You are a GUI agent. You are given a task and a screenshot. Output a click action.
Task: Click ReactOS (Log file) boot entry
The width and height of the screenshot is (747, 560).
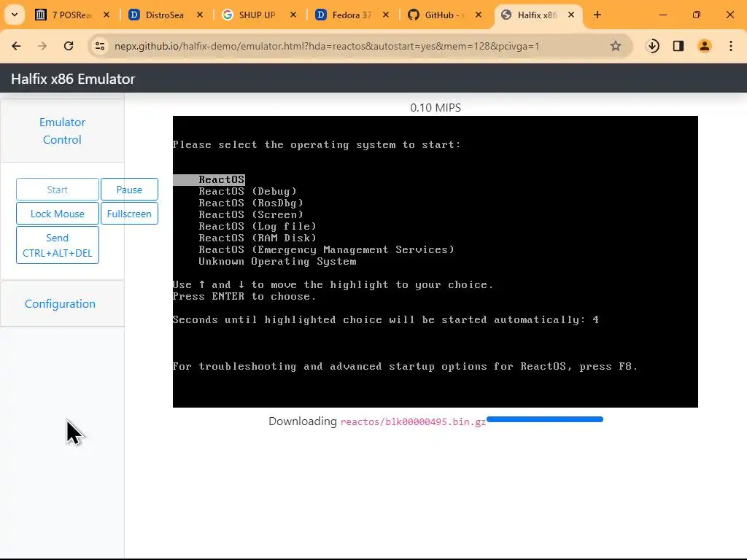(x=258, y=226)
